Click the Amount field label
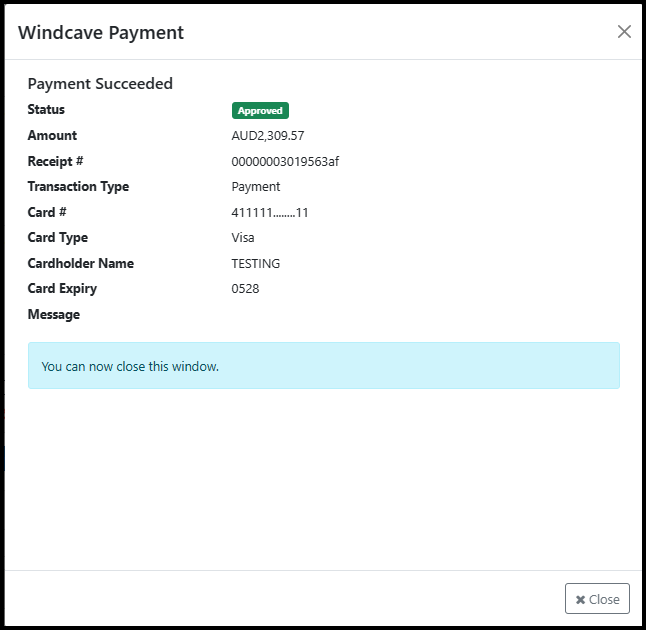This screenshot has width=646, height=630. coord(52,136)
